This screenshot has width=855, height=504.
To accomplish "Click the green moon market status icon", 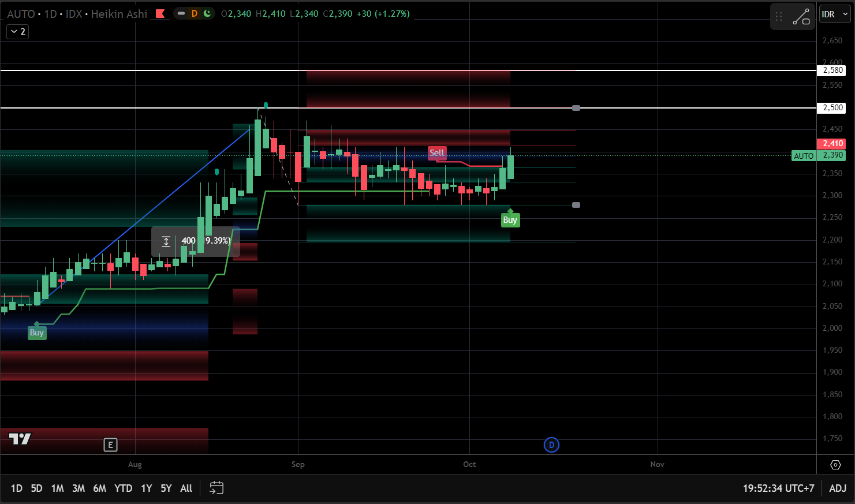I will tap(207, 13).
